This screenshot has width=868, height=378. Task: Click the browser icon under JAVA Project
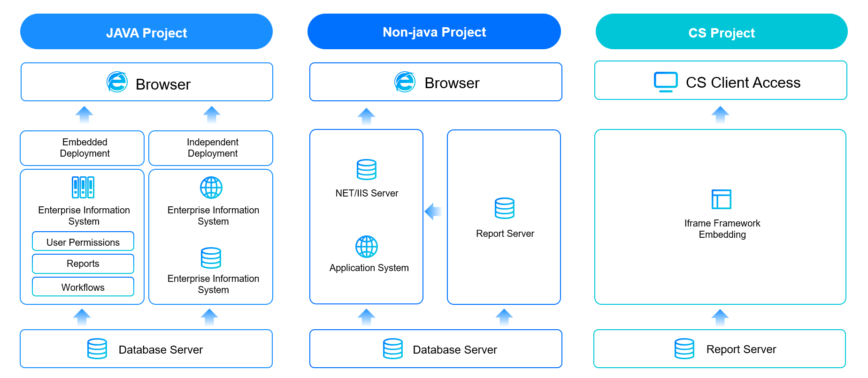[117, 82]
